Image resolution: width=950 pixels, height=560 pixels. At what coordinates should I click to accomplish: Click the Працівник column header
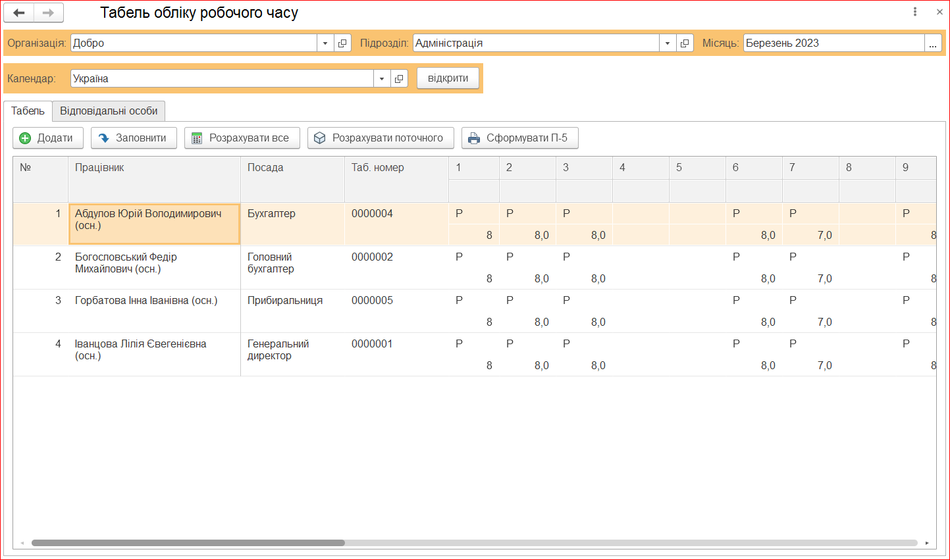coord(154,179)
